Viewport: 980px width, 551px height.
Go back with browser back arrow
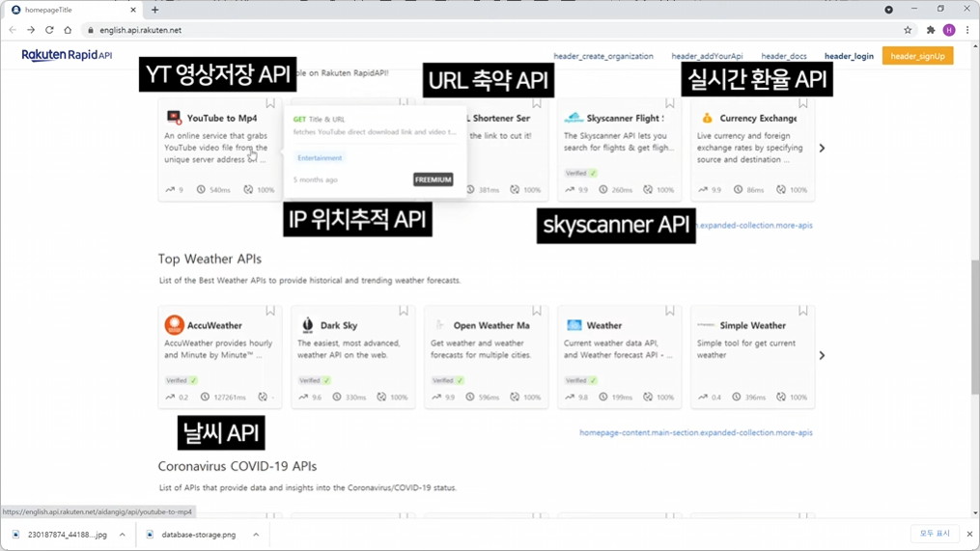coord(13,30)
